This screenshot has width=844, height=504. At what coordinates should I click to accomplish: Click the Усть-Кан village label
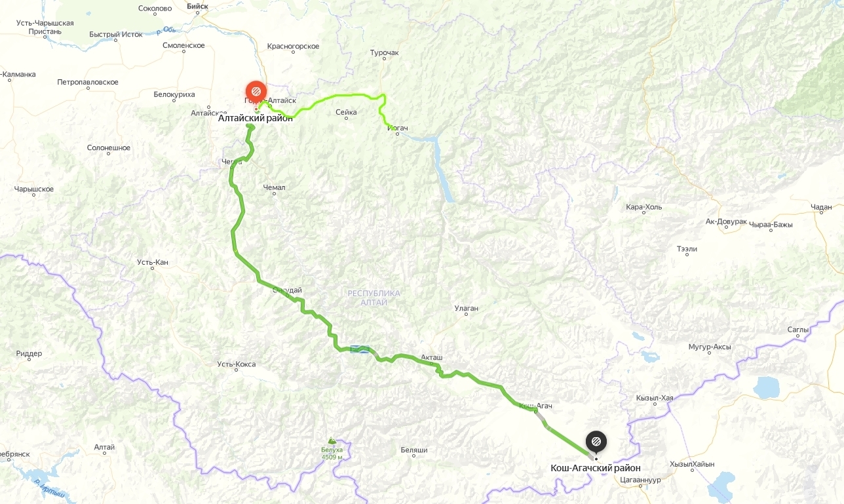tap(153, 262)
